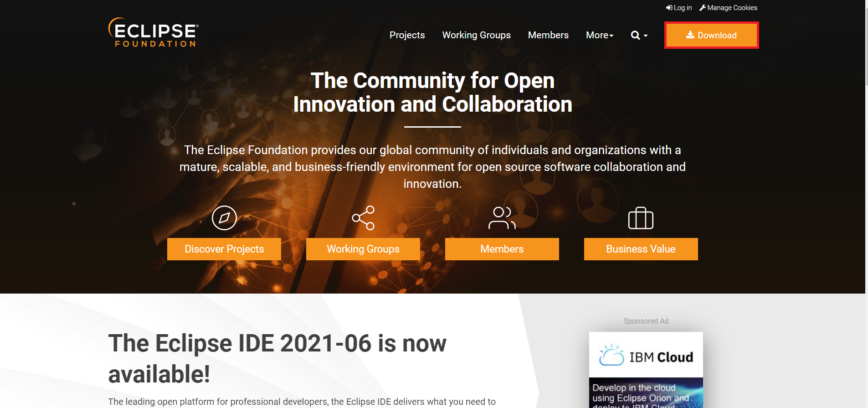This screenshot has height=408, width=868.
Task: Open the Discover Projects button
Action: [224, 249]
